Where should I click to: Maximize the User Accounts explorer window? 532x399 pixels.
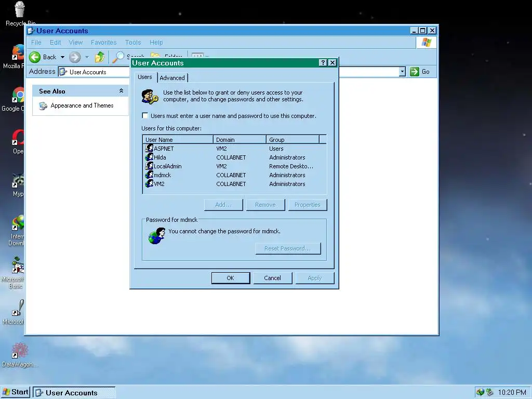tap(423, 31)
